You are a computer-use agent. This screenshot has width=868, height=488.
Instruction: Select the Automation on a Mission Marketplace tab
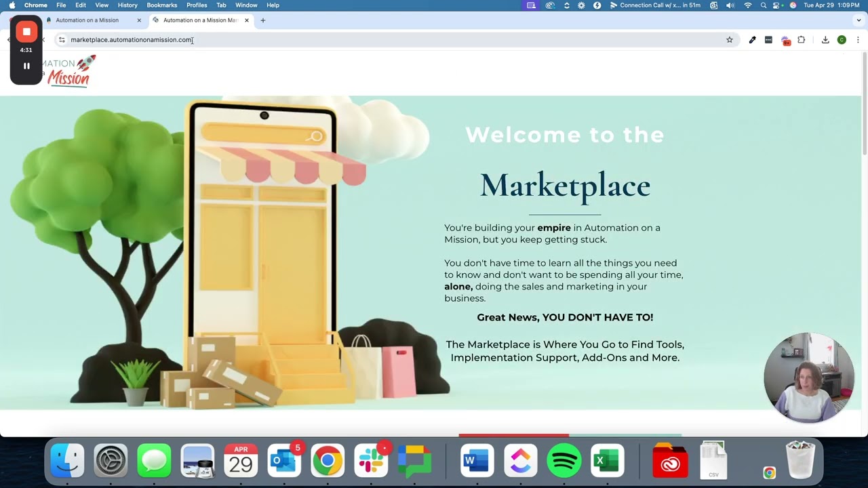pos(201,20)
